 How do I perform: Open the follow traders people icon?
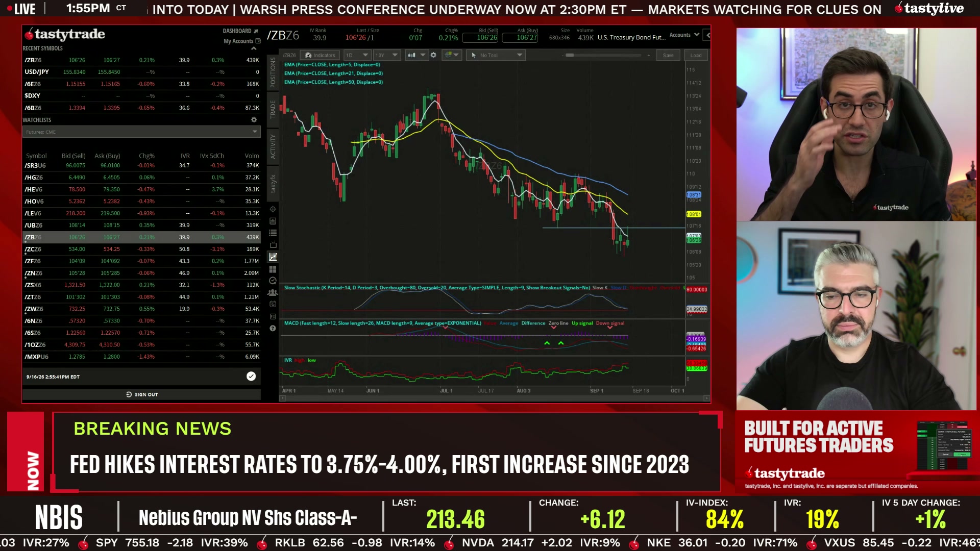[273, 292]
